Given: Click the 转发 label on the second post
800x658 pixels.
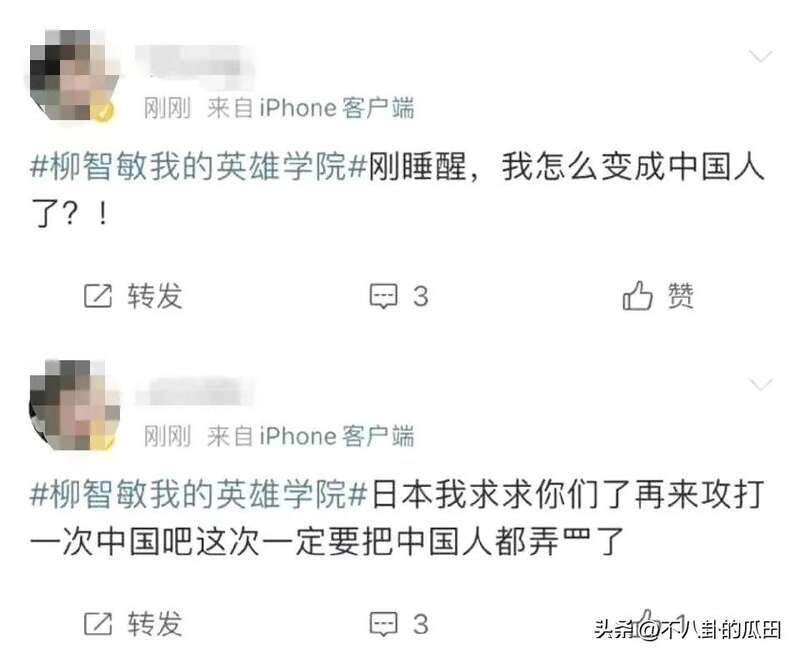Looking at the screenshot, I should coord(155,624).
